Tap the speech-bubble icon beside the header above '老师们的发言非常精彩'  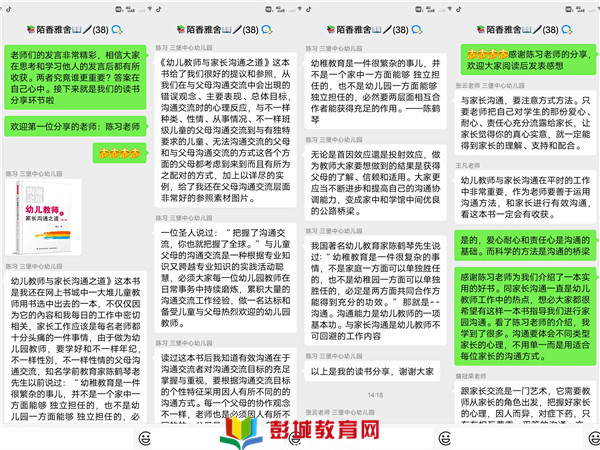pos(117,29)
